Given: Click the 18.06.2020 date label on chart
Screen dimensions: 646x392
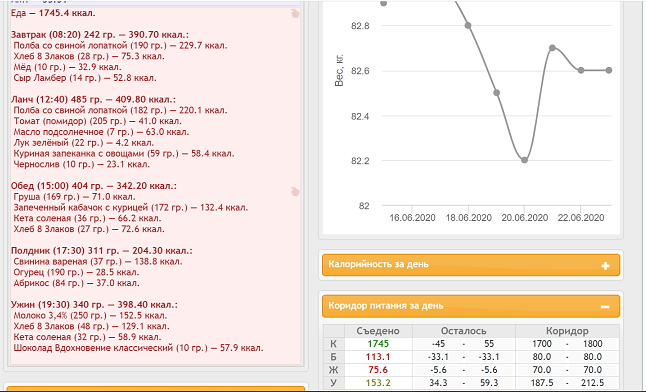Looking at the screenshot, I should click(x=469, y=218).
